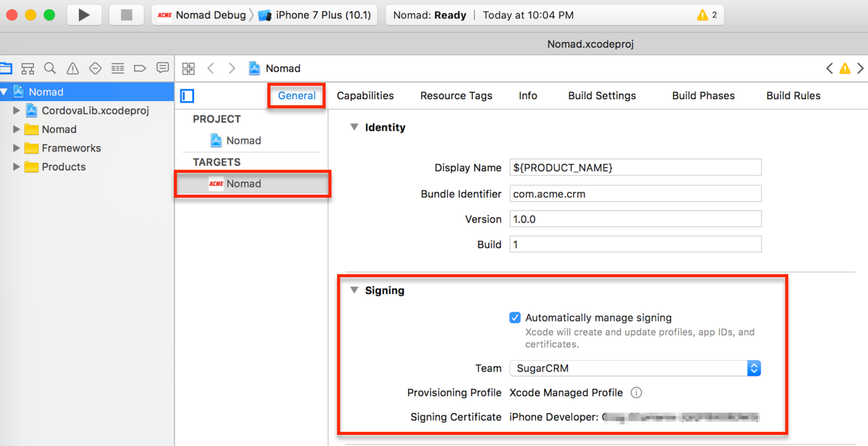Expand the Products folder
The width and height of the screenshot is (868, 446).
click(x=16, y=167)
